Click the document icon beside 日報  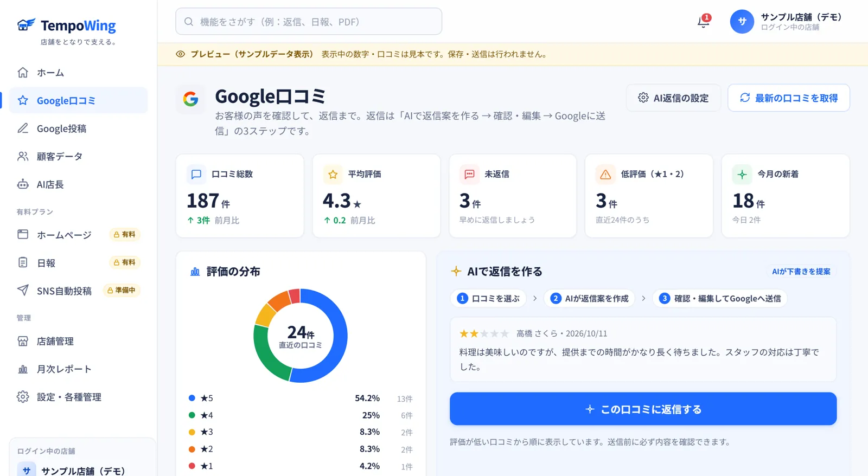click(x=23, y=262)
